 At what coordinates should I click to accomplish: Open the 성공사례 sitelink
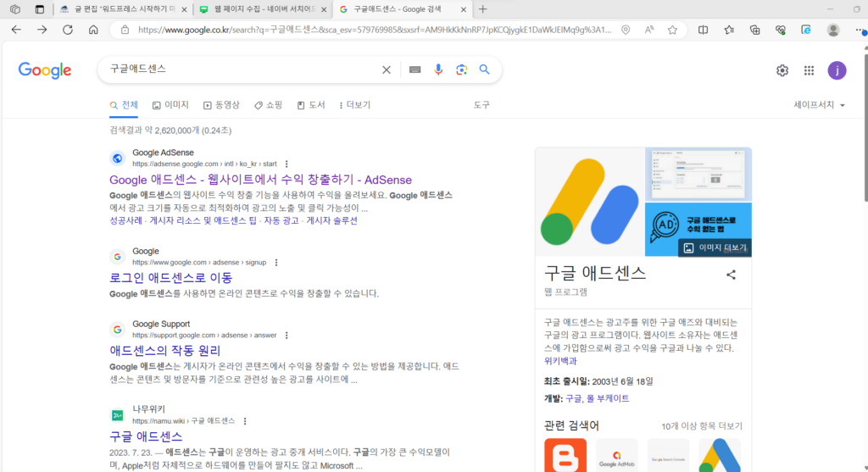click(x=125, y=221)
